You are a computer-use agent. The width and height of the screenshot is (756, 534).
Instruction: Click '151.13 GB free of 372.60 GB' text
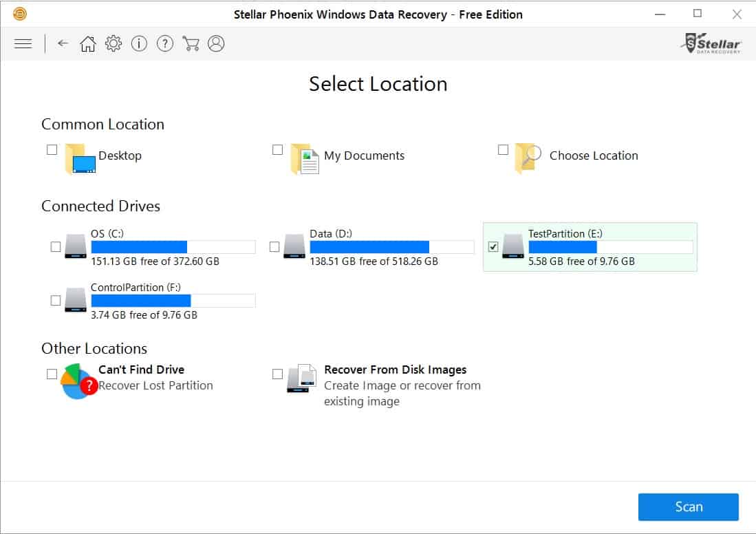pos(155,261)
